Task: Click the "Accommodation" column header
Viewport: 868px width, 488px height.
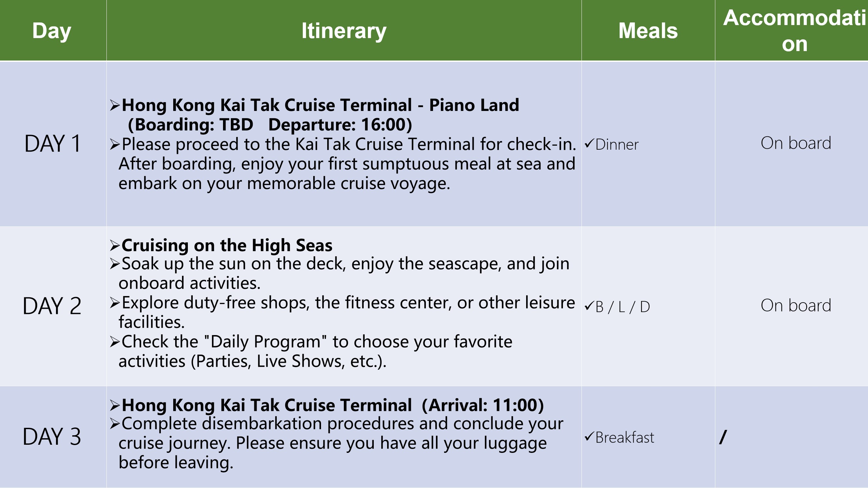Action: (794, 31)
